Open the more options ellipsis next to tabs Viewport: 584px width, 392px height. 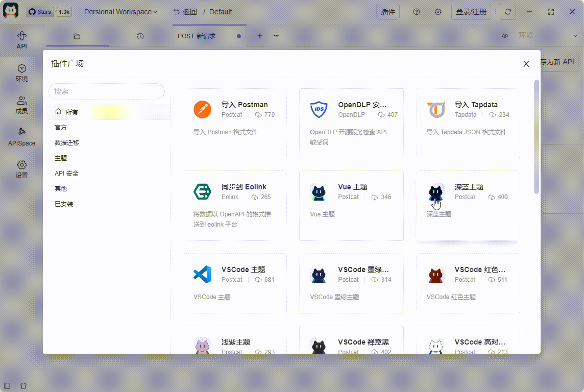(276, 36)
